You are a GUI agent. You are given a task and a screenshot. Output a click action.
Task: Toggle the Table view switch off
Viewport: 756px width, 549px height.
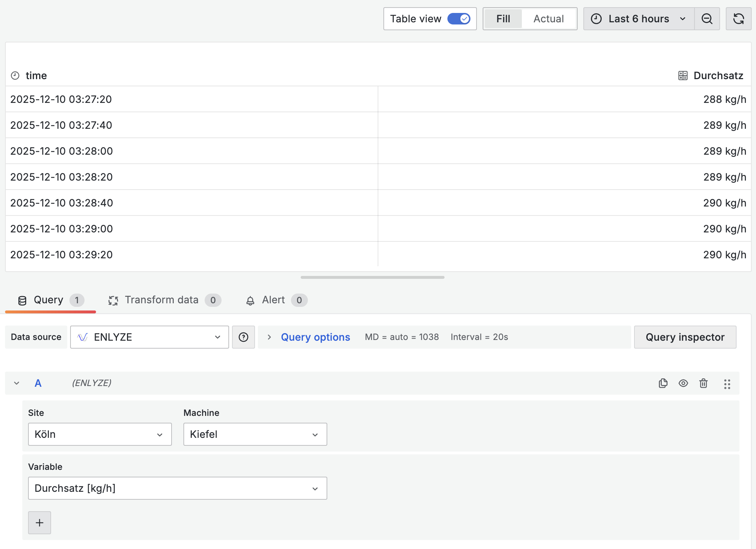[459, 19]
